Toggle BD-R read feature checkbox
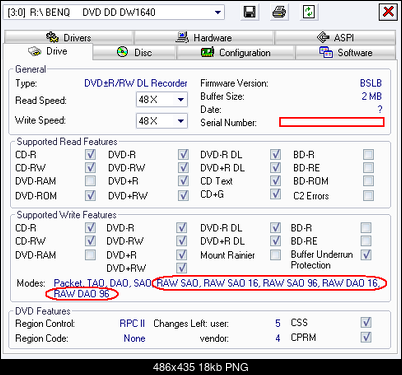Screen dimensions: 402x375 pos(368,154)
